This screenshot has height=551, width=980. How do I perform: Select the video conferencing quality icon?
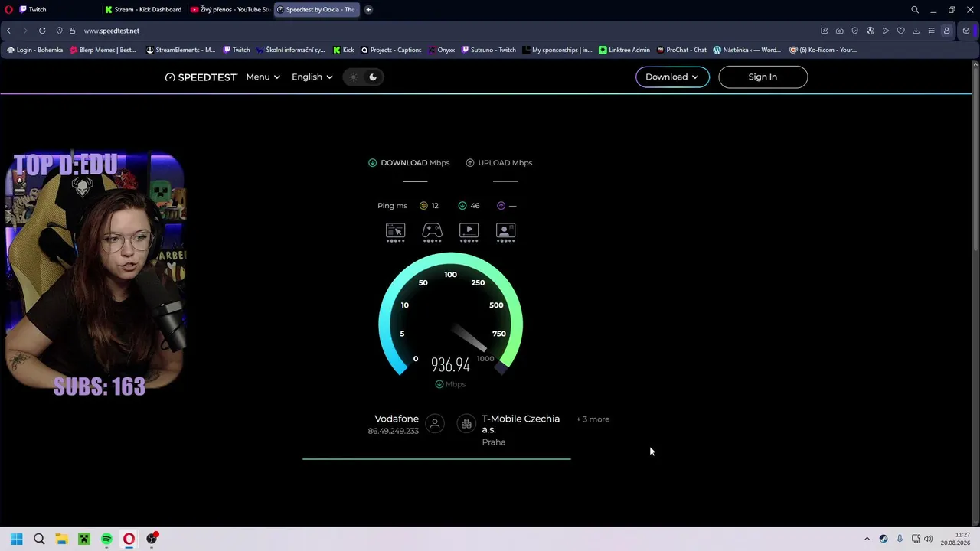coord(506,233)
